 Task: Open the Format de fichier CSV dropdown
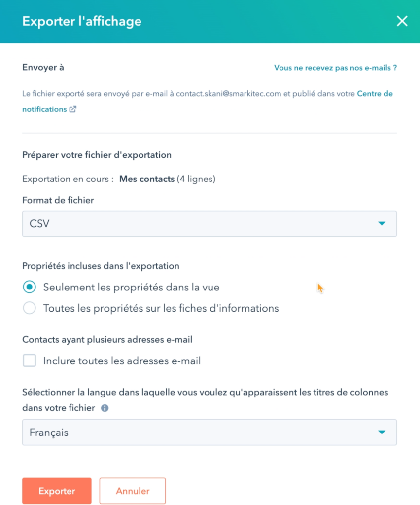(x=210, y=224)
